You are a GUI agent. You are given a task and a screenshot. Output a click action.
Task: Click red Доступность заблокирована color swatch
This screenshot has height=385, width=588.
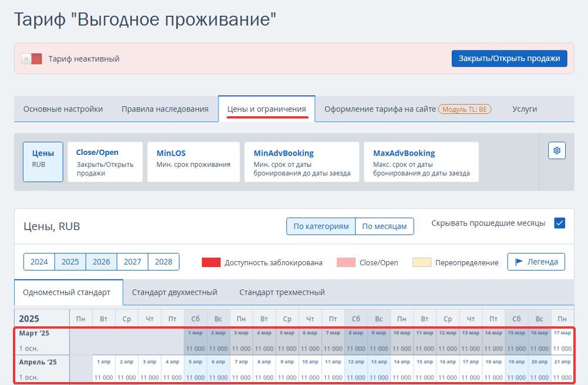211,262
